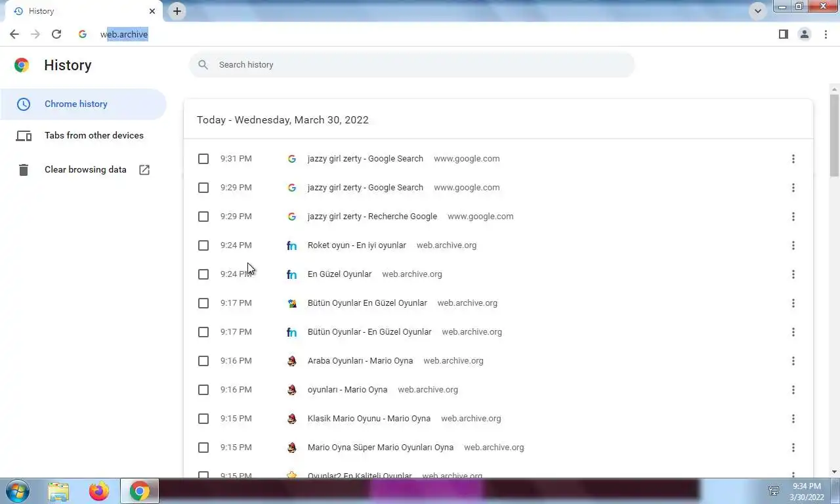Open a new tab with the plus button

click(177, 11)
